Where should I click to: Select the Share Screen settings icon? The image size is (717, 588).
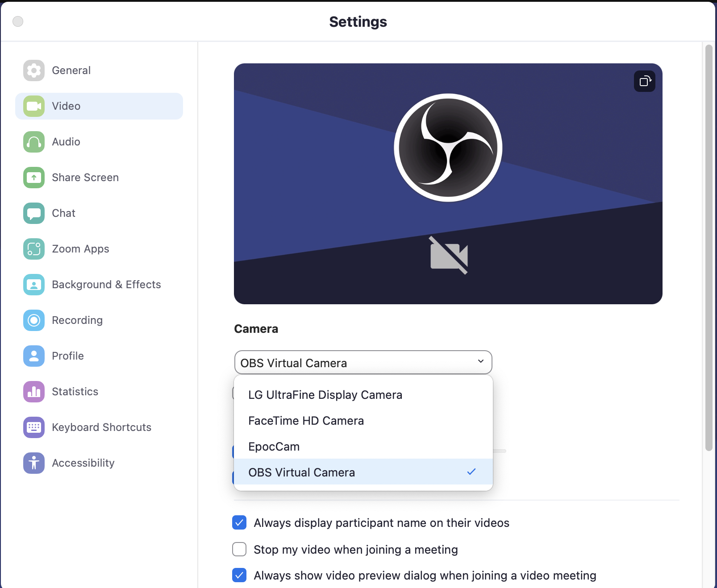pyautogui.click(x=33, y=178)
